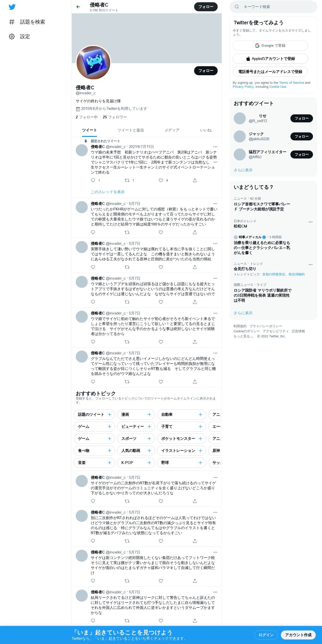Follow ジャック @jakku0226
322x644 pixels.
[x=301, y=136]
